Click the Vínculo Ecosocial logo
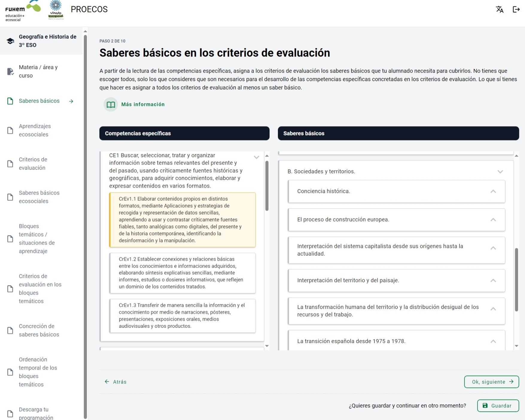525x420 pixels. (x=56, y=10)
